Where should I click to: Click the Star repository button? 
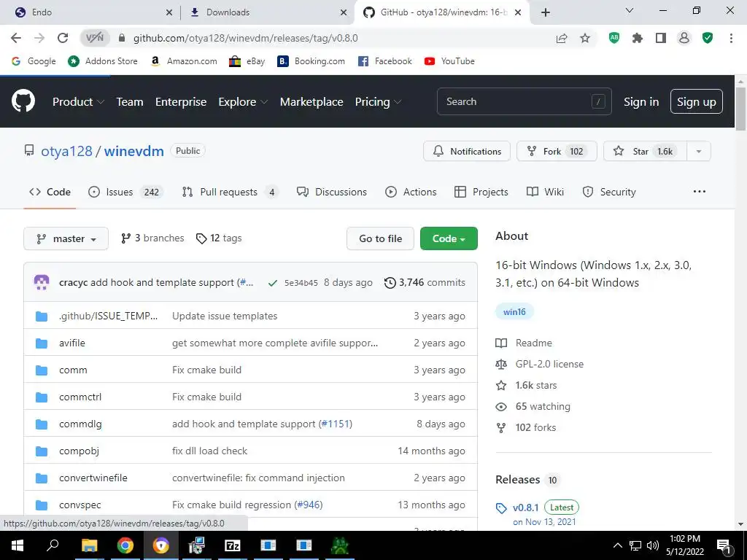645,152
